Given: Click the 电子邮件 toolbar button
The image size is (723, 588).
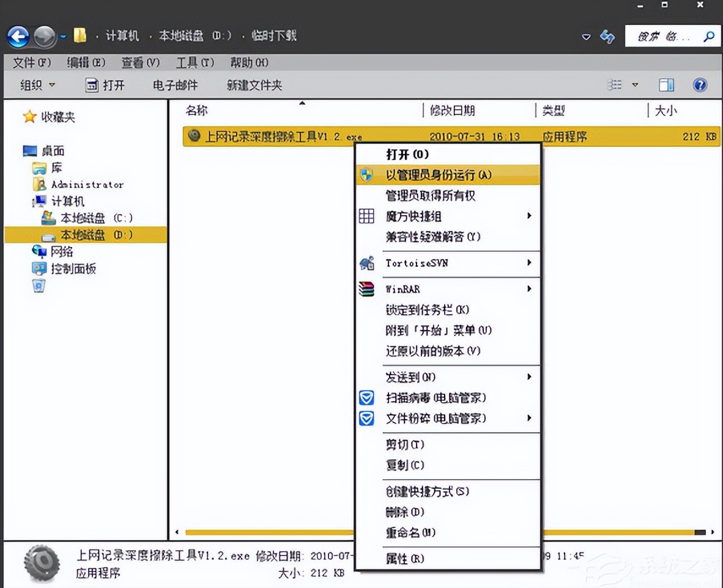Looking at the screenshot, I should click(176, 85).
